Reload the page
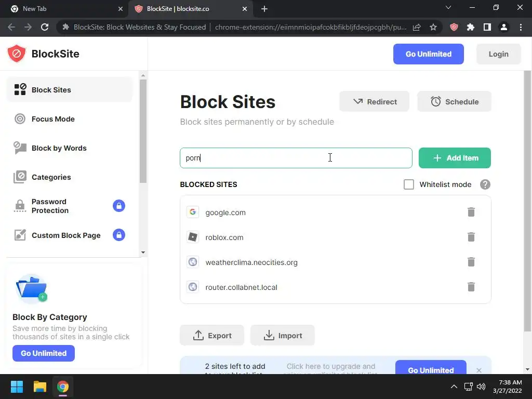 click(x=45, y=27)
